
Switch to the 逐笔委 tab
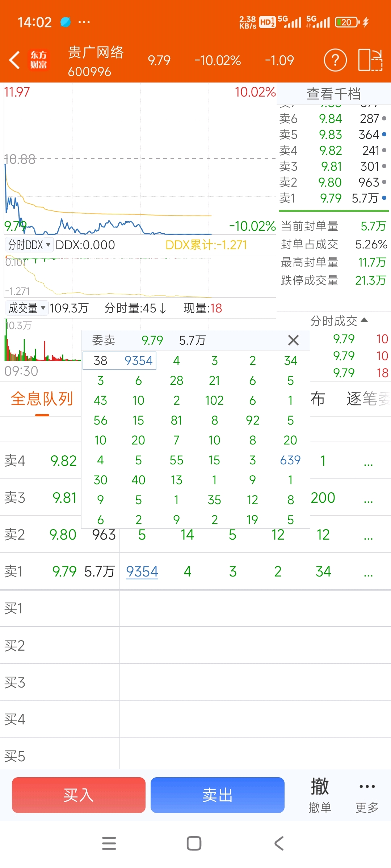point(368,399)
